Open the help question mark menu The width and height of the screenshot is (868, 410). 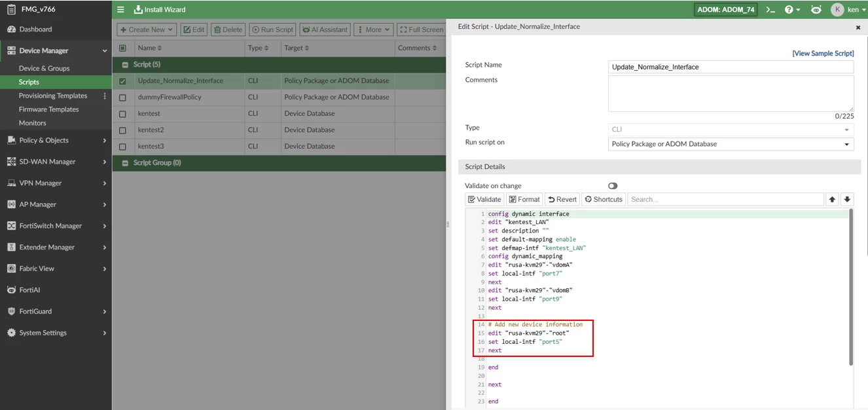[792, 10]
